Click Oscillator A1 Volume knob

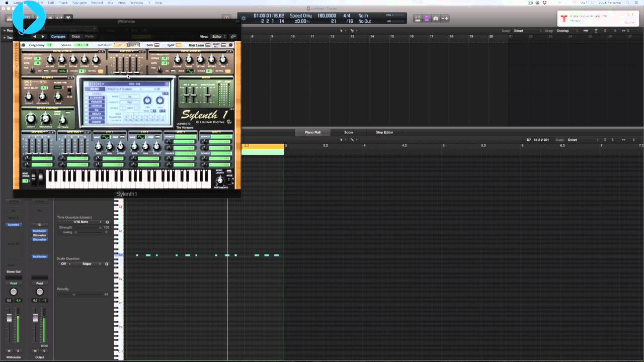tap(50, 60)
